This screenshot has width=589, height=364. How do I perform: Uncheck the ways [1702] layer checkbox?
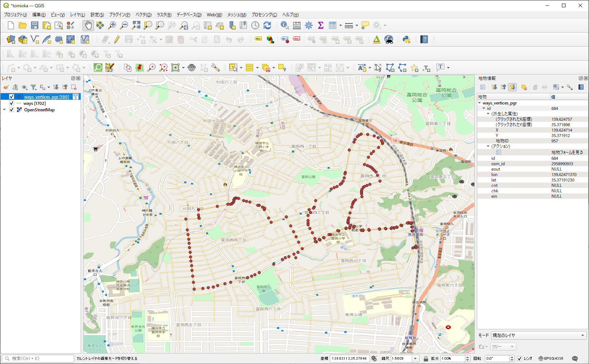click(12, 103)
